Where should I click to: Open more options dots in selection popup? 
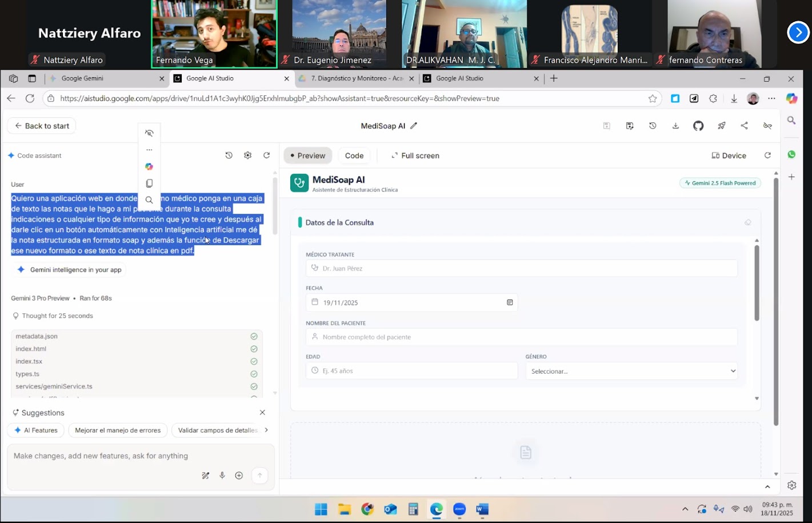(149, 150)
